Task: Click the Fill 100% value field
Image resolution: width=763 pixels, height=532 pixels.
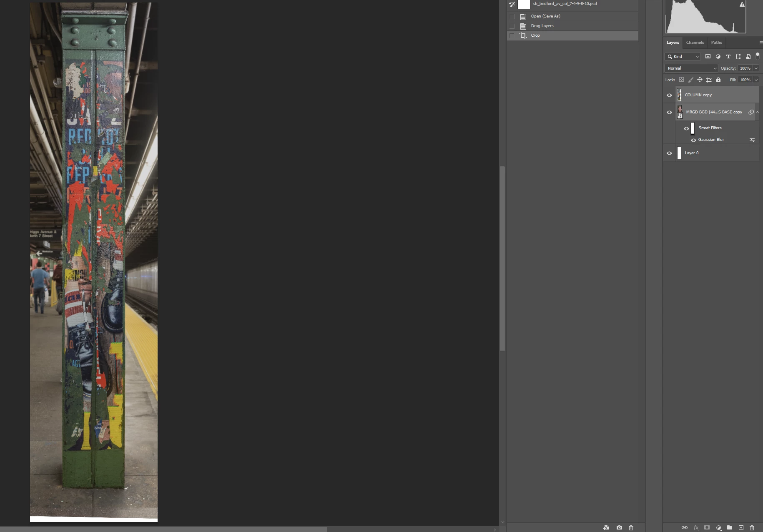Action: coord(745,80)
